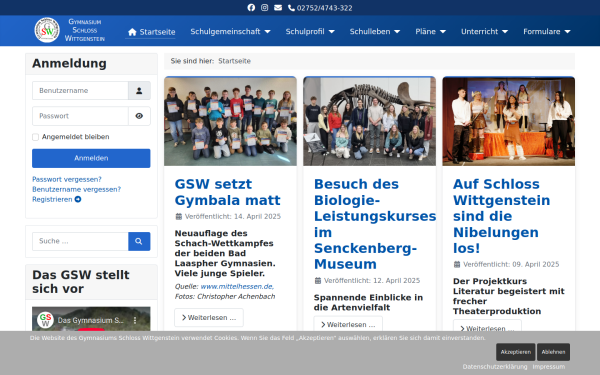Screen dimensions: 600x375
Task: Focus the Benutzername input field
Action: coord(80,91)
